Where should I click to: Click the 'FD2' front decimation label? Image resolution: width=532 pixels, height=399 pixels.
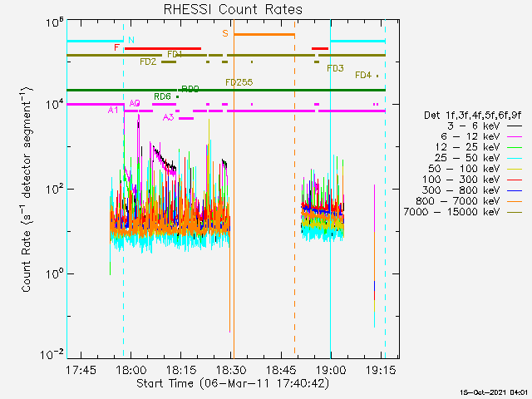coord(148,62)
